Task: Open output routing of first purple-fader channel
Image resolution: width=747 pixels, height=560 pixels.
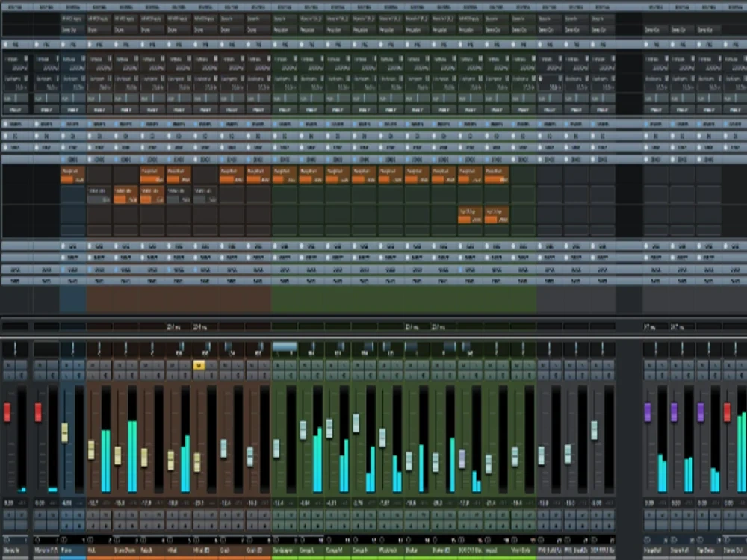Action: point(656,30)
